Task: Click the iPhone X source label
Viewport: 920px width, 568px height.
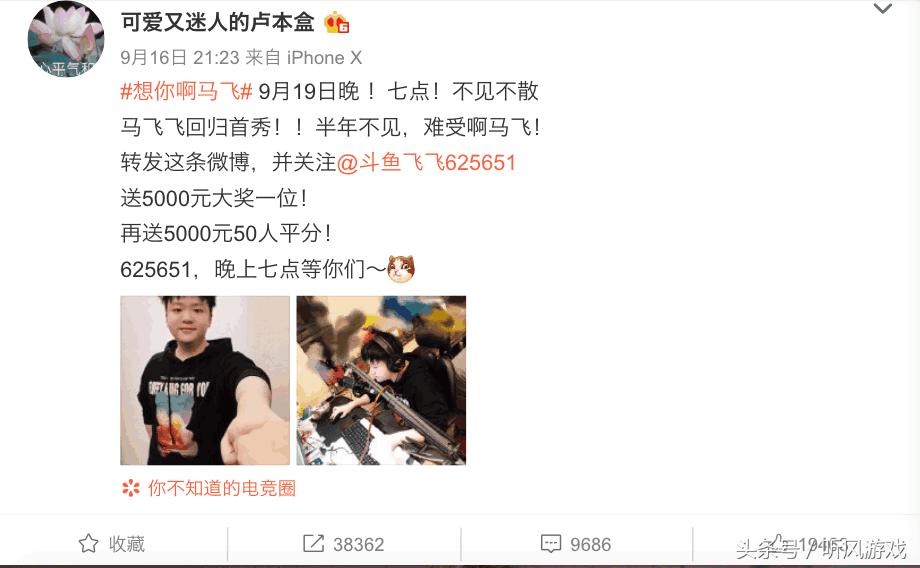Action: click(x=324, y=58)
